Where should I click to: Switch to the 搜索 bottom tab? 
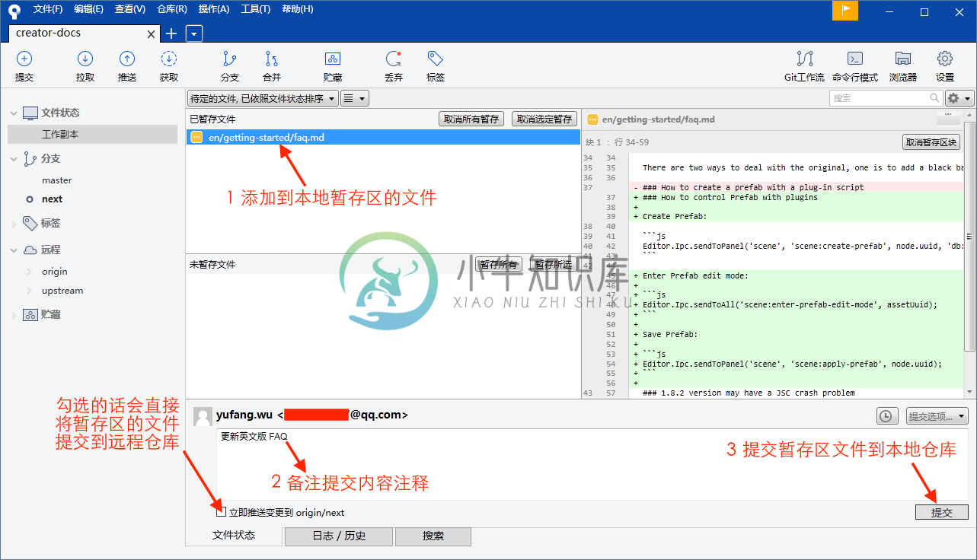tap(433, 536)
